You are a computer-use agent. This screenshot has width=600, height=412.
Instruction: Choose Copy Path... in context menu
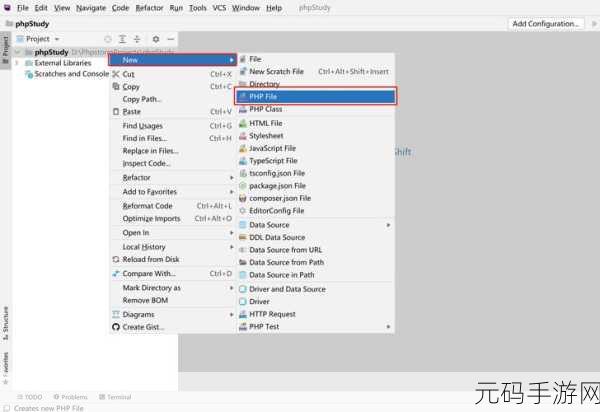pyautogui.click(x=173, y=99)
